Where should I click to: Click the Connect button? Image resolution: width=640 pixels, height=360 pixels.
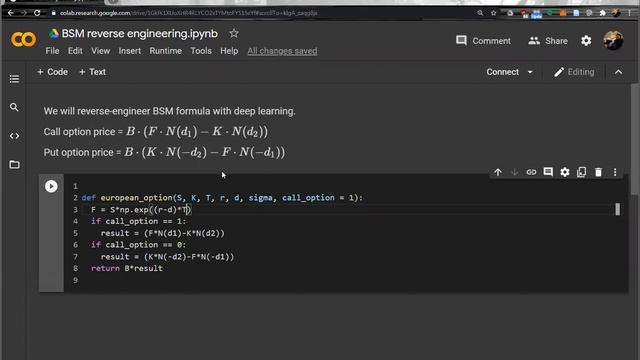coord(502,72)
